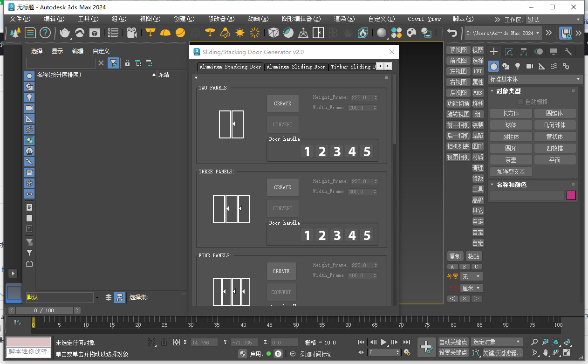Open the 默认 layer dropdown arrow
Image resolution: width=588 pixels, height=364 pixels.
pos(97,297)
